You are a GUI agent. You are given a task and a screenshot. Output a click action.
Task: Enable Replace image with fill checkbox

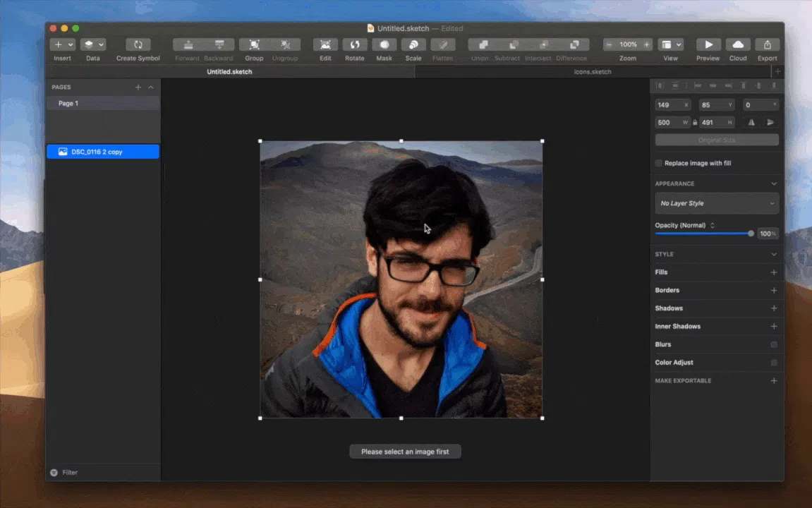point(659,163)
